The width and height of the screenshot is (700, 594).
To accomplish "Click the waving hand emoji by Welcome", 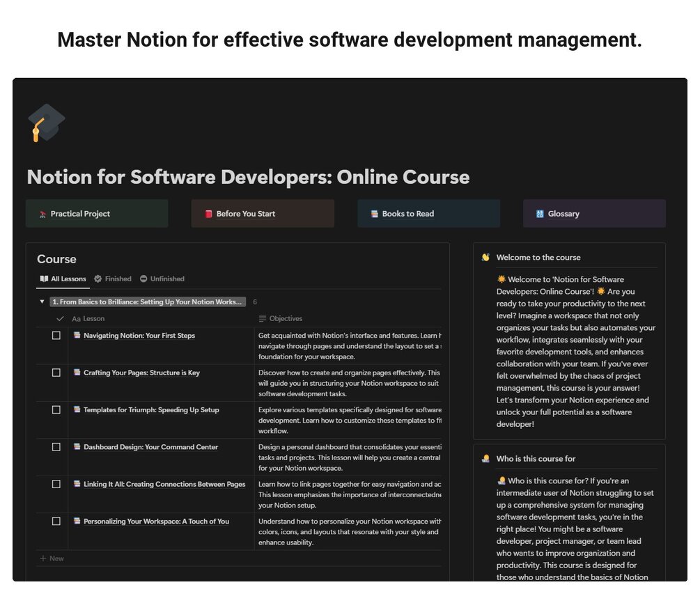I will [485, 258].
